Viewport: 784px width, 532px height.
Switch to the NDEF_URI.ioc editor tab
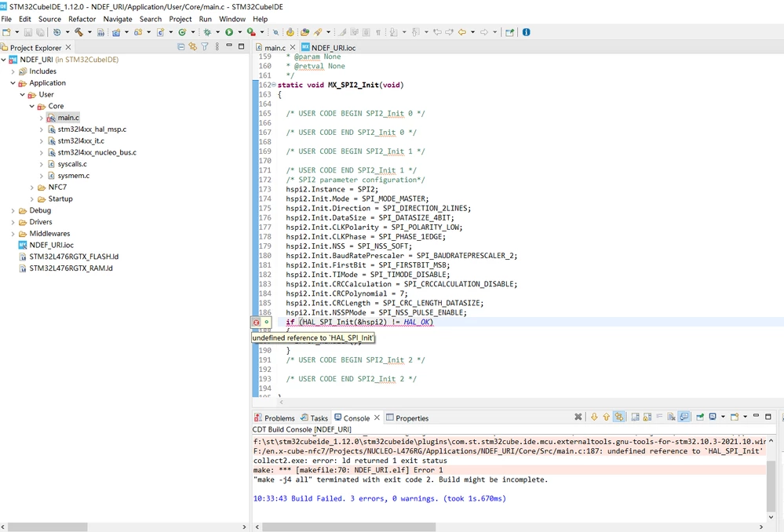[329, 48]
